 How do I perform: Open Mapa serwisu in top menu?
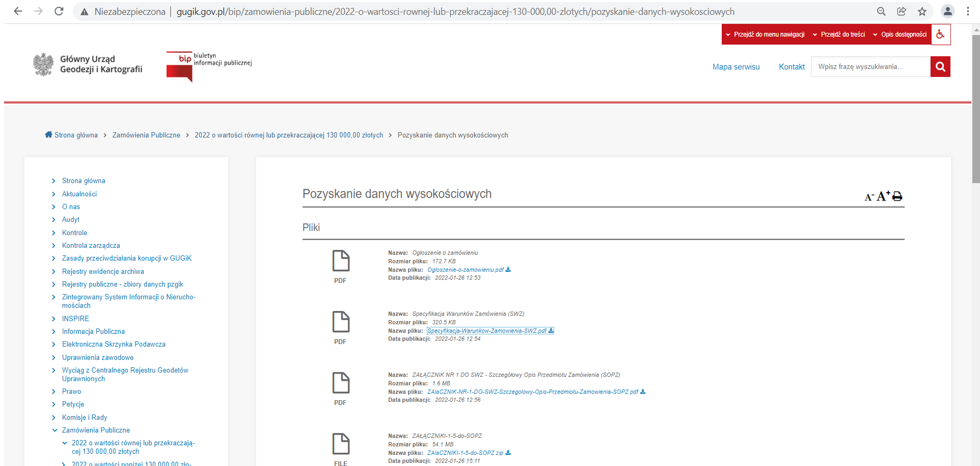click(x=736, y=67)
